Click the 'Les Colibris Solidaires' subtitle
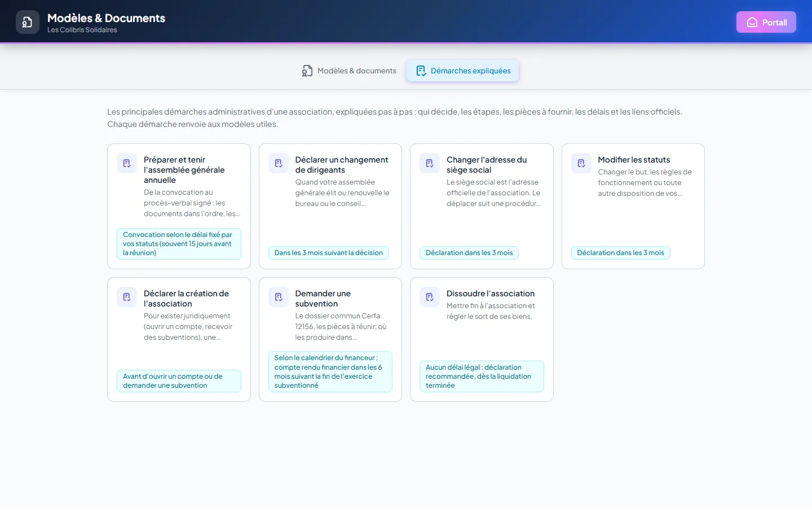The width and height of the screenshot is (812, 508). click(82, 30)
